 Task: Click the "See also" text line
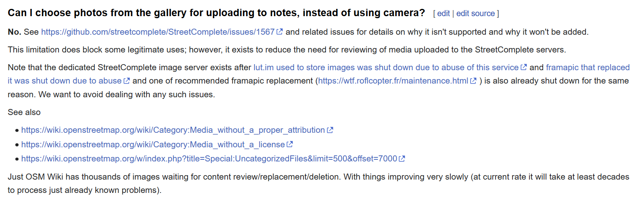click(x=24, y=112)
